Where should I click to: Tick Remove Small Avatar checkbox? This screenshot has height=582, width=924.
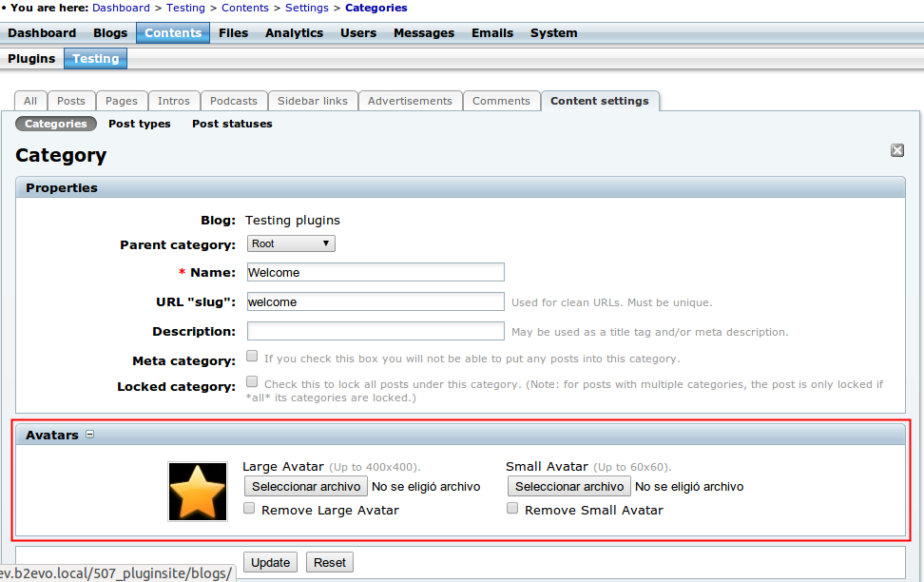point(512,508)
